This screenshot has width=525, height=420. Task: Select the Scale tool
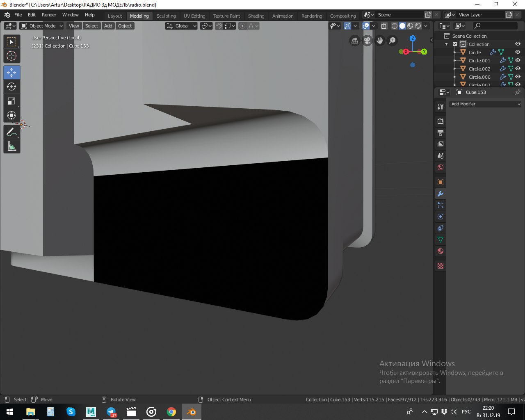click(11, 101)
